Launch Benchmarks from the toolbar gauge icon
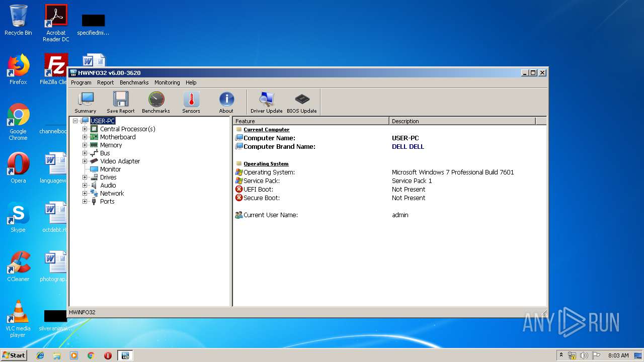This screenshot has width=644, height=362. (x=156, y=103)
